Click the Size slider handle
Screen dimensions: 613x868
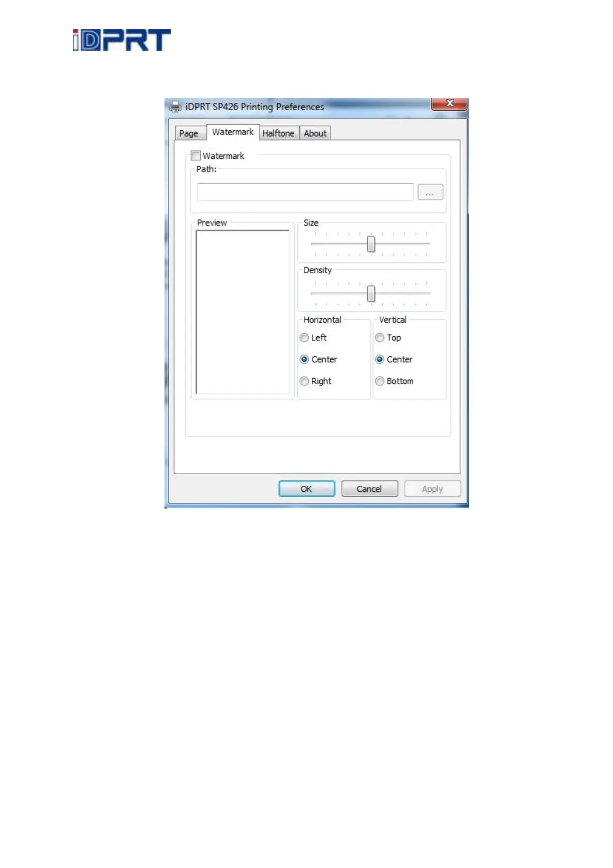coord(371,244)
